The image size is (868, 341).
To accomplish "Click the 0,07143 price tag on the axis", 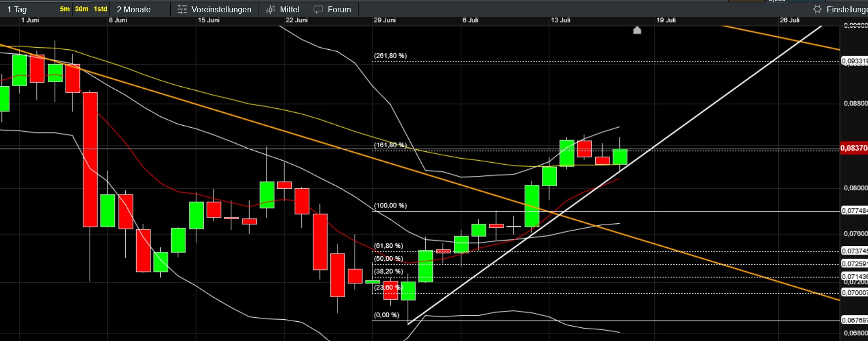I will pyautogui.click(x=854, y=277).
